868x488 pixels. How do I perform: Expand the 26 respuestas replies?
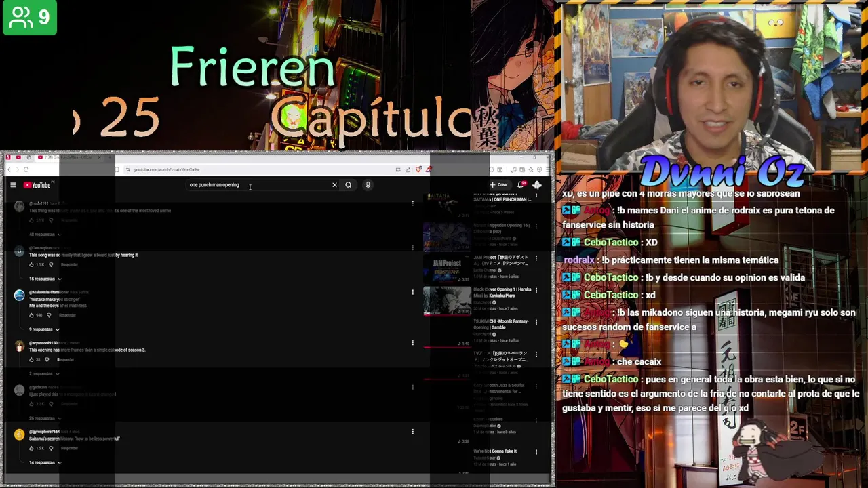click(x=45, y=418)
